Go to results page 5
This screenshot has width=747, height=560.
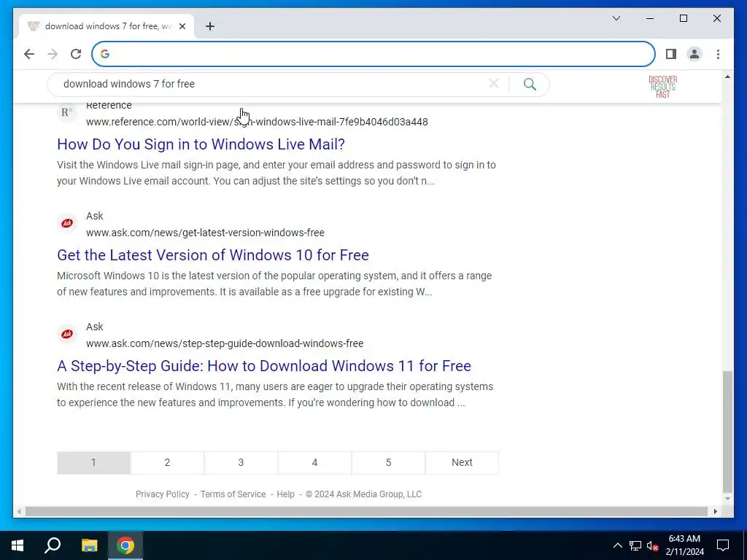[x=388, y=462]
